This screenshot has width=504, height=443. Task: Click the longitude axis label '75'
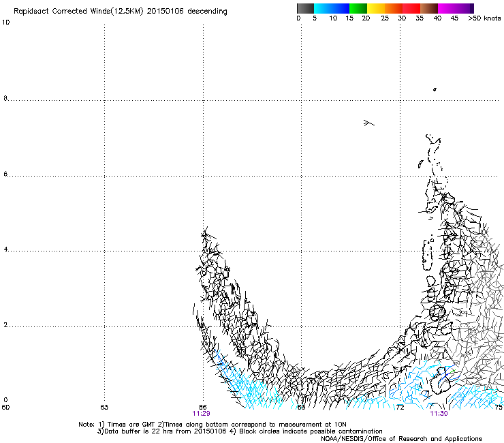[499, 408]
